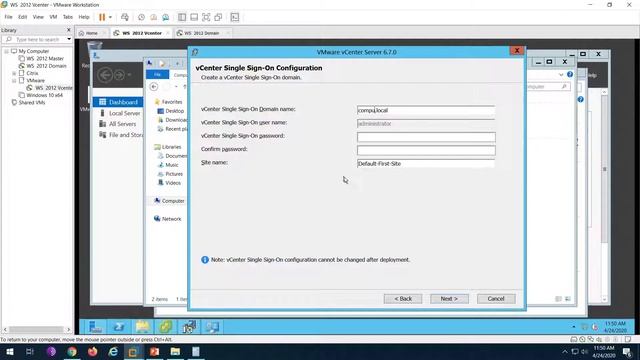Viewport: 640px width, 360px height.
Task: Open the console view toolbar icon
Action: (x=235, y=17)
